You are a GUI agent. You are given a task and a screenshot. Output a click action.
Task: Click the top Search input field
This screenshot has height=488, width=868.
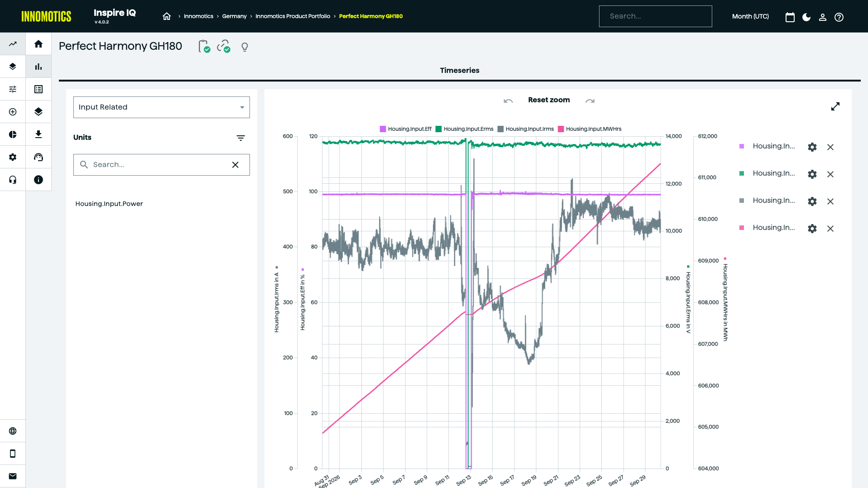coord(655,16)
